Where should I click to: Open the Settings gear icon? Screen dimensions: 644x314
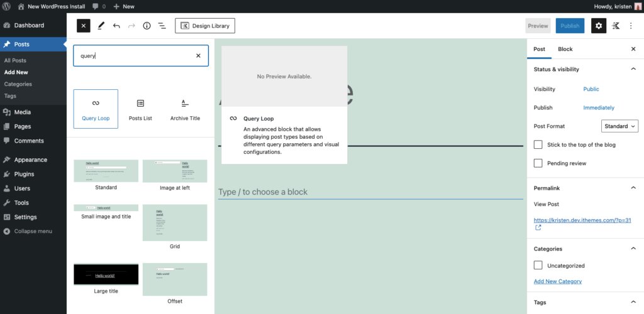tap(599, 26)
